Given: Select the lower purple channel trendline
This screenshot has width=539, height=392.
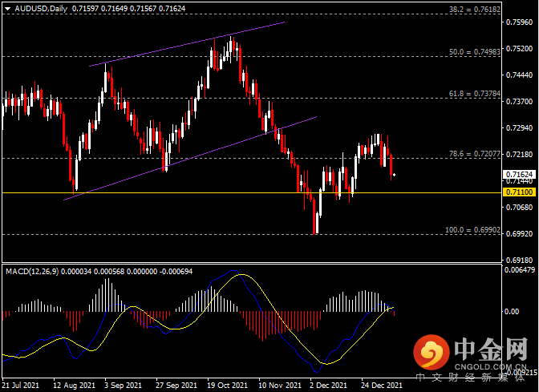Looking at the screenshot, I should point(190,159).
